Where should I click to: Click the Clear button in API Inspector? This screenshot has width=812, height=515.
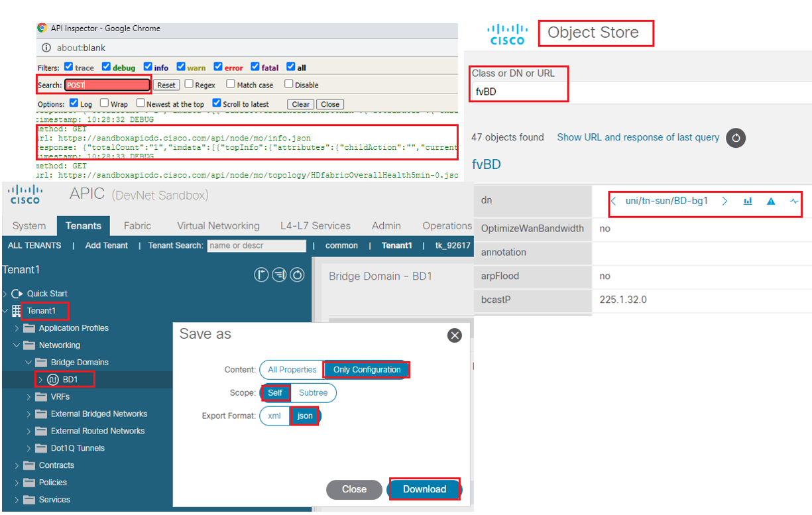click(x=301, y=104)
